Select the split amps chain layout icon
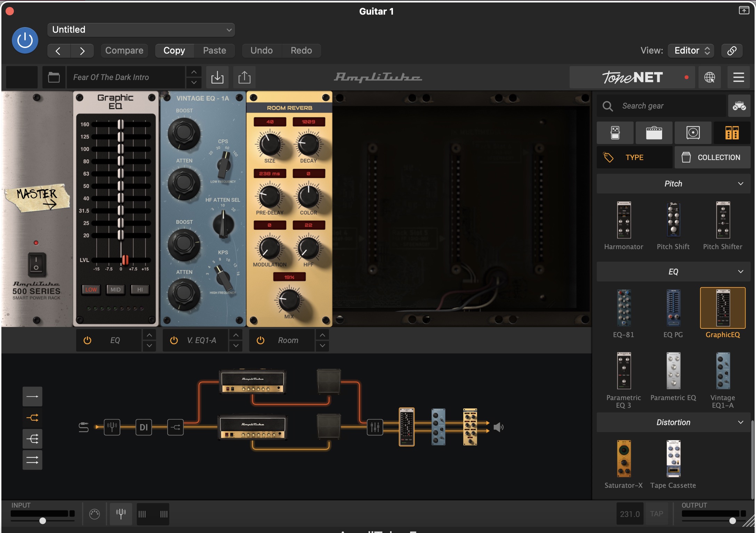Screen dimensions: 756x533 [32, 417]
